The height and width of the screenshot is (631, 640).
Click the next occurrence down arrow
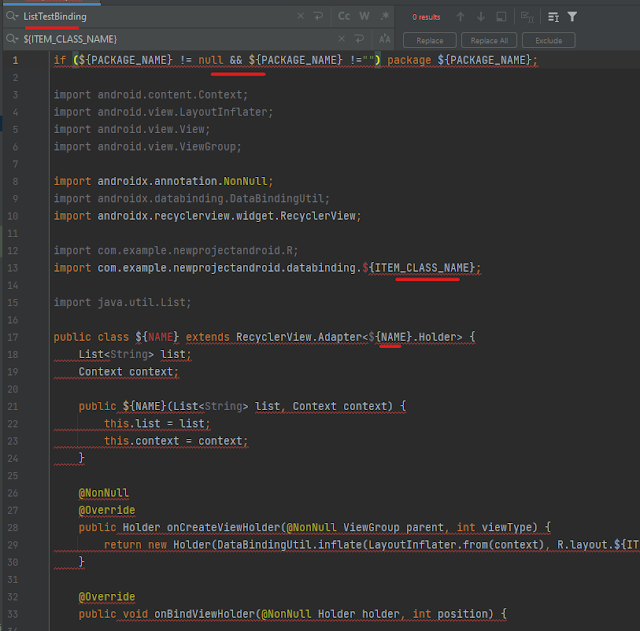coord(482,17)
